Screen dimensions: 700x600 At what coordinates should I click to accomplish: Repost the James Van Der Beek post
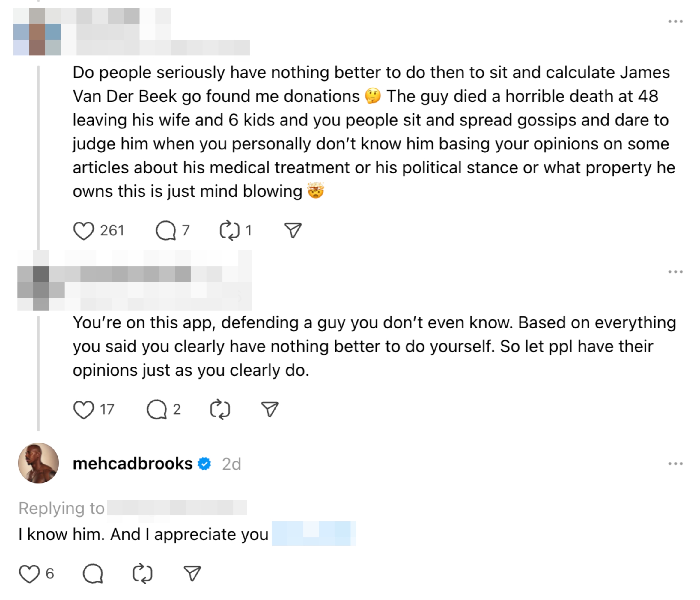230,231
